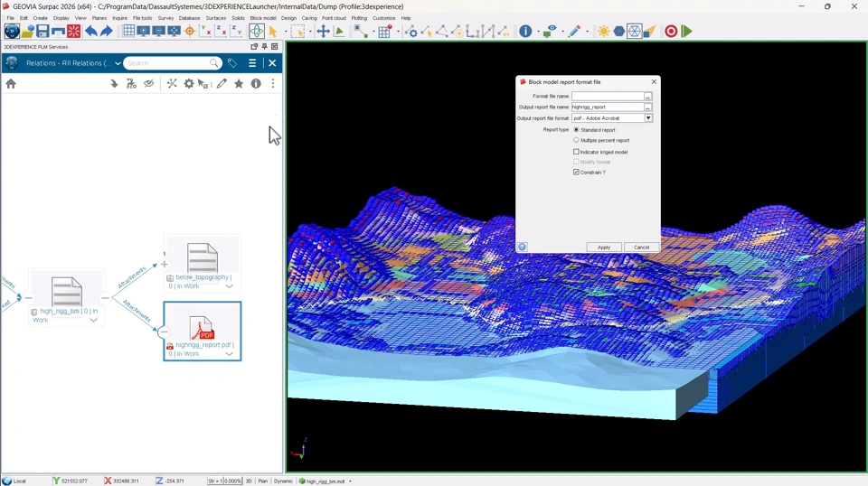Screen dimensions: 868x486
Task: Click the Format file name input field
Action: point(607,96)
